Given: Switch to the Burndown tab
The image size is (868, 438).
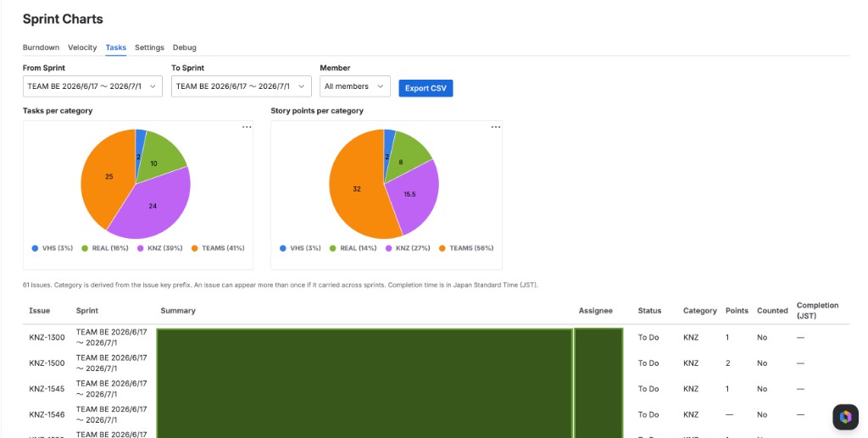Looking at the screenshot, I should [41, 47].
